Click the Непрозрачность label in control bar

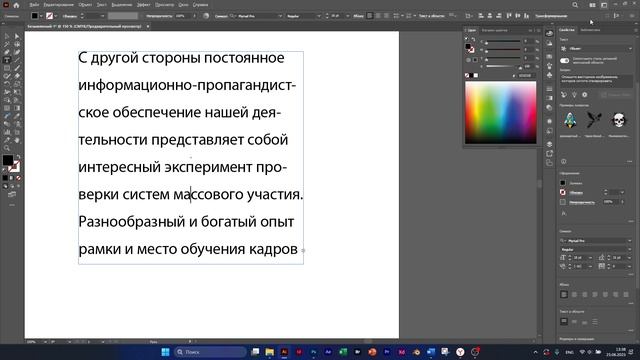(x=159, y=16)
